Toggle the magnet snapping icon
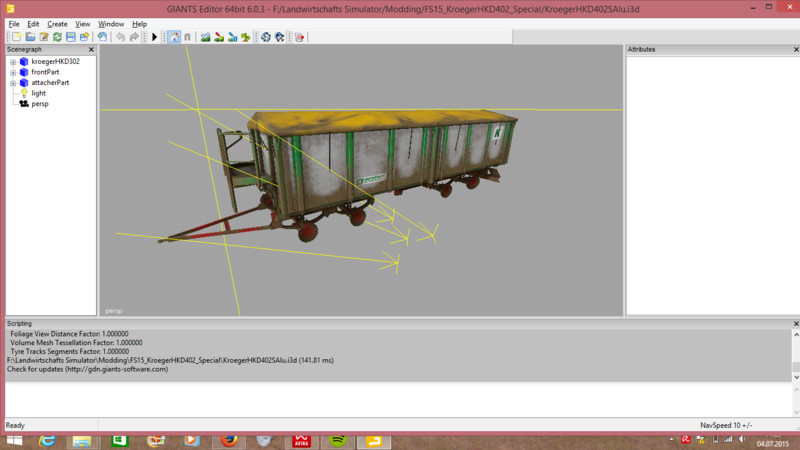The height and width of the screenshot is (450, 800). pos(187,37)
